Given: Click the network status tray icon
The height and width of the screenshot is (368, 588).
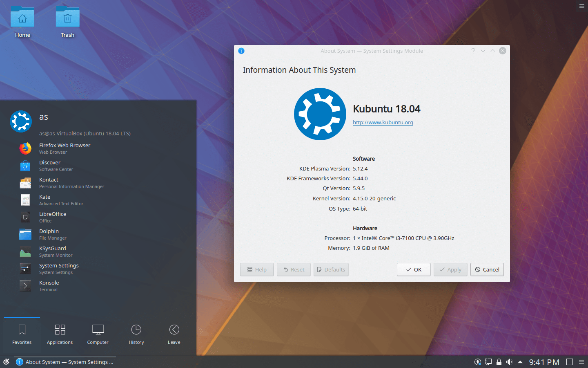Looking at the screenshot, I should (x=488, y=362).
